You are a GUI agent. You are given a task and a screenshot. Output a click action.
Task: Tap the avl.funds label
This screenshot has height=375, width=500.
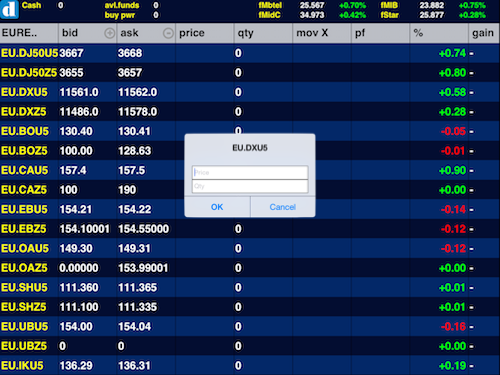pyautogui.click(x=122, y=5)
